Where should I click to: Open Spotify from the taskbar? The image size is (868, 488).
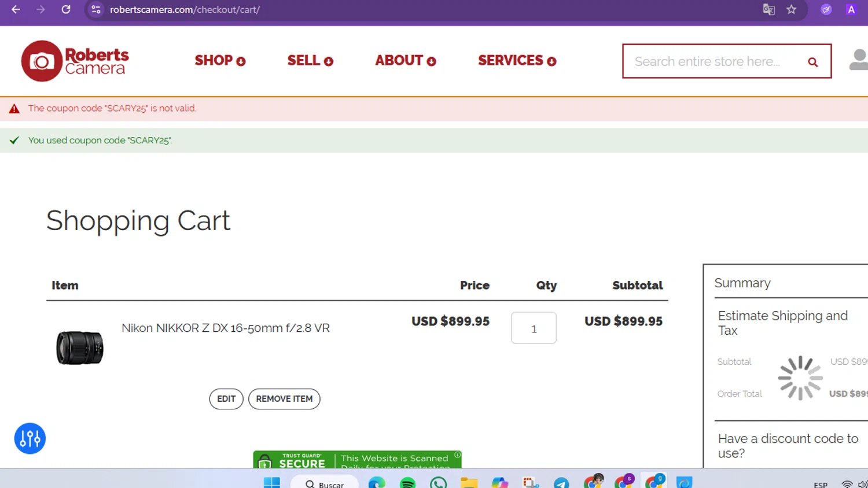tap(407, 483)
